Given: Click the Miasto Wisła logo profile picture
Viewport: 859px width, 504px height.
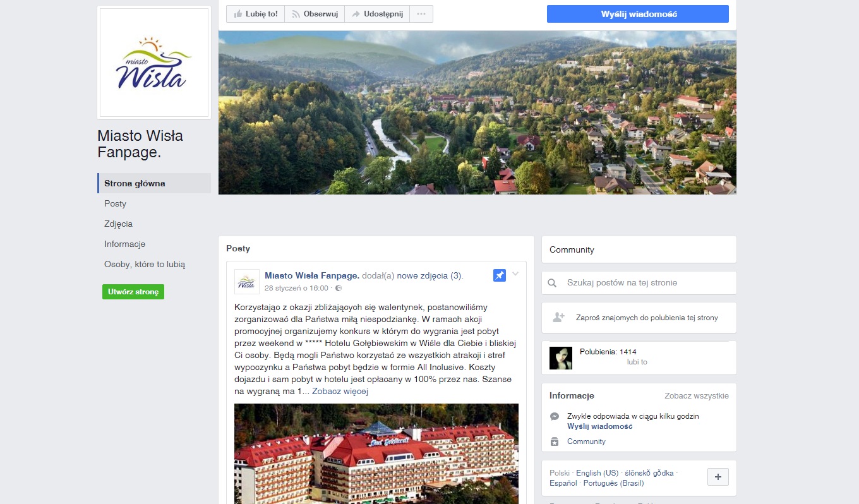Looking at the screenshot, I should pos(154,63).
